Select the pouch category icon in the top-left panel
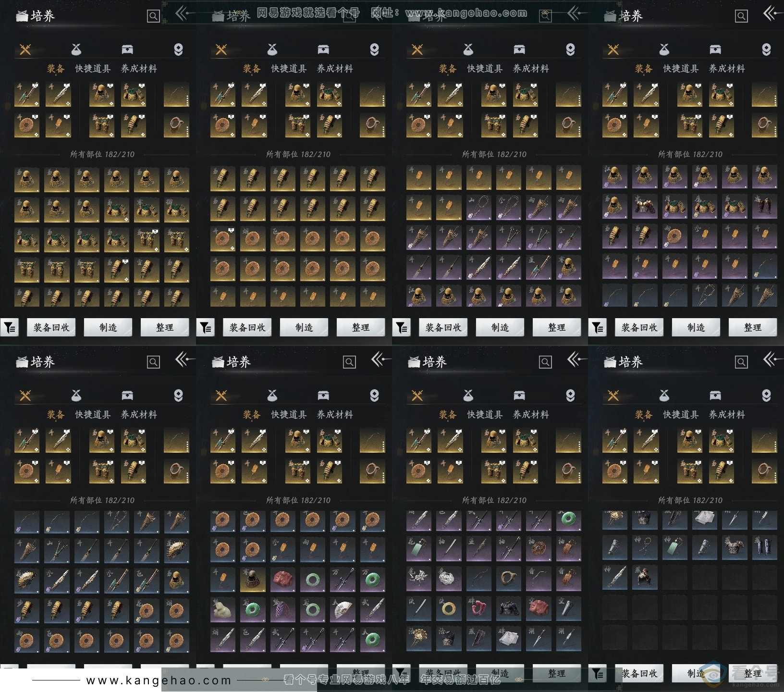This screenshot has height=692, width=784. (76, 49)
